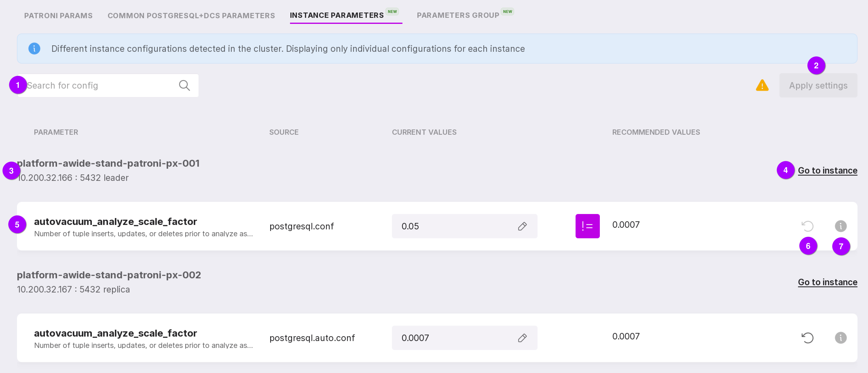Show info for px-001 autovacuum parameter

coord(840,226)
